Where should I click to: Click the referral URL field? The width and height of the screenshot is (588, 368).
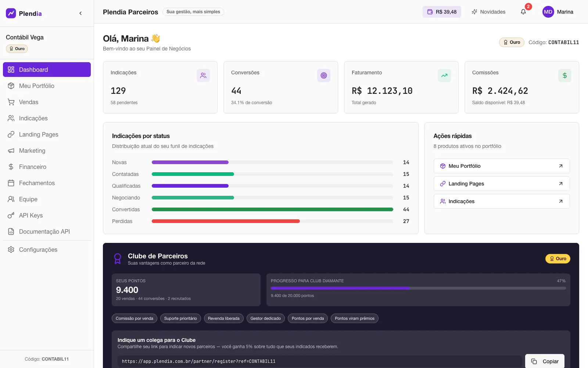[320, 361]
